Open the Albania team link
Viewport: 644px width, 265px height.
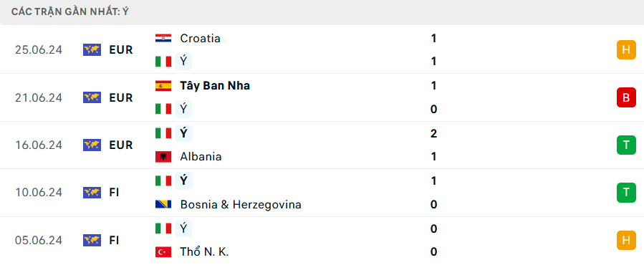point(201,157)
